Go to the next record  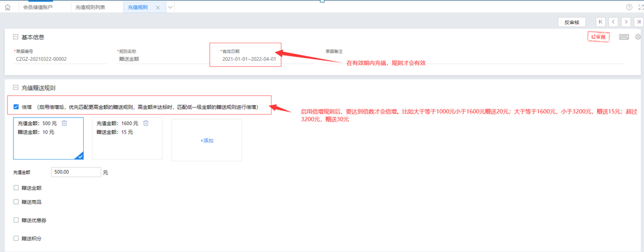click(626, 22)
